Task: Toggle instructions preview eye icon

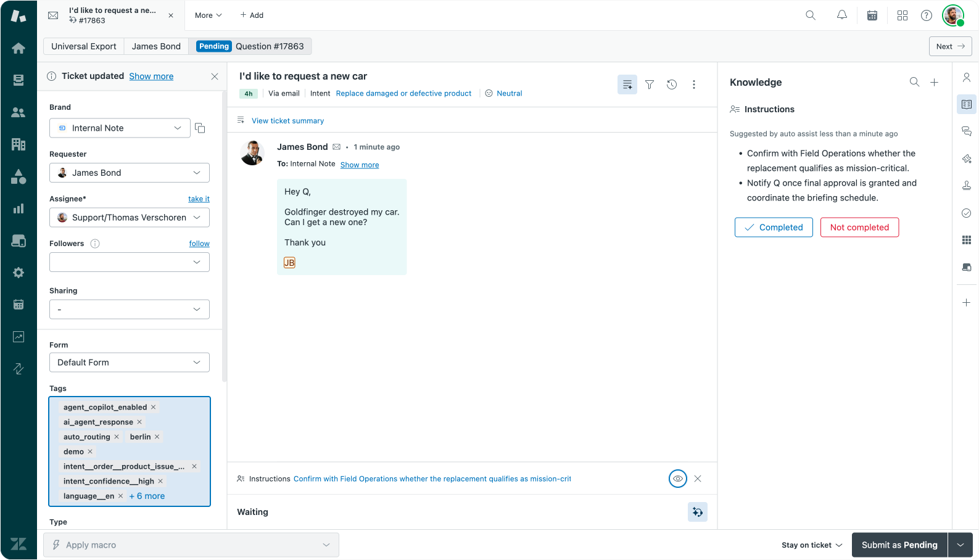Action: pos(678,479)
